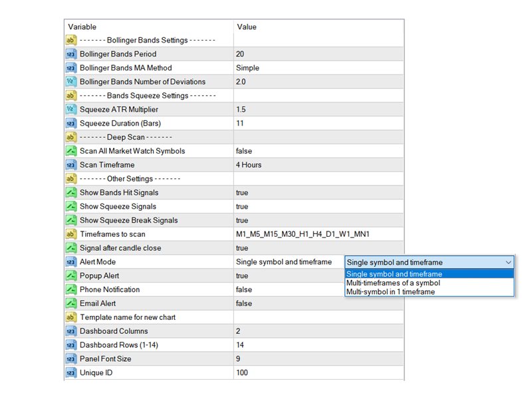
Task: Click the Unique ID integer icon
Action: pos(70,372)
